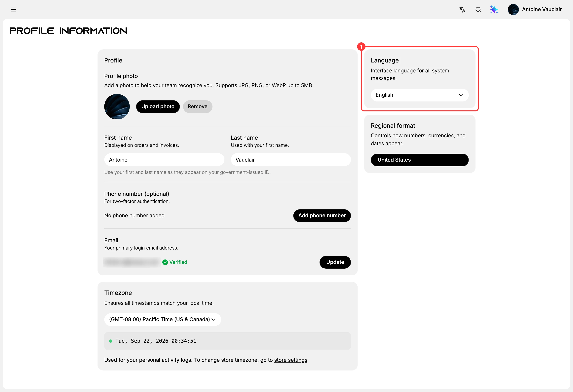Click the Verified status text
Screen dimensions: 573x392
tap(178, 262)
